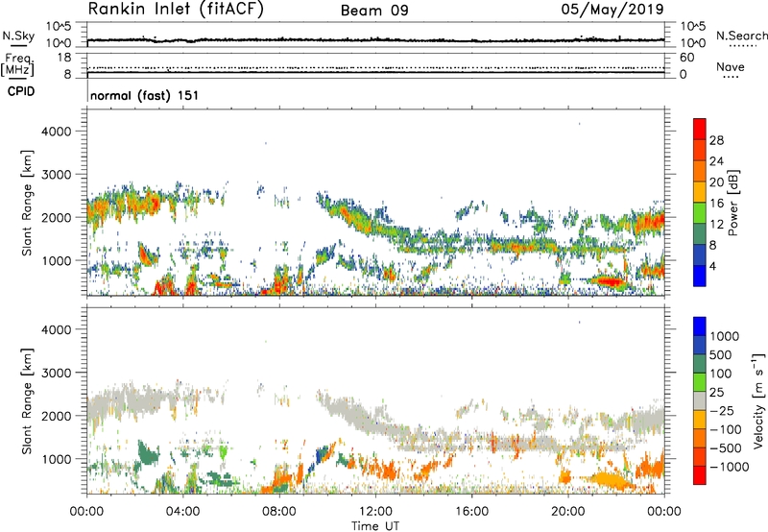Click the date '05/May/2019'
This screenshot has height=532, width=768.
612,10
